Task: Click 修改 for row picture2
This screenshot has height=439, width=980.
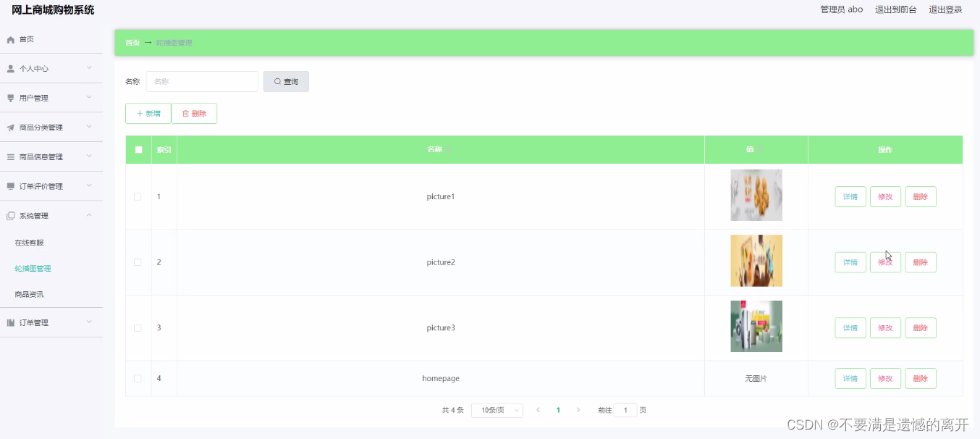Action: tap(885, 262)
